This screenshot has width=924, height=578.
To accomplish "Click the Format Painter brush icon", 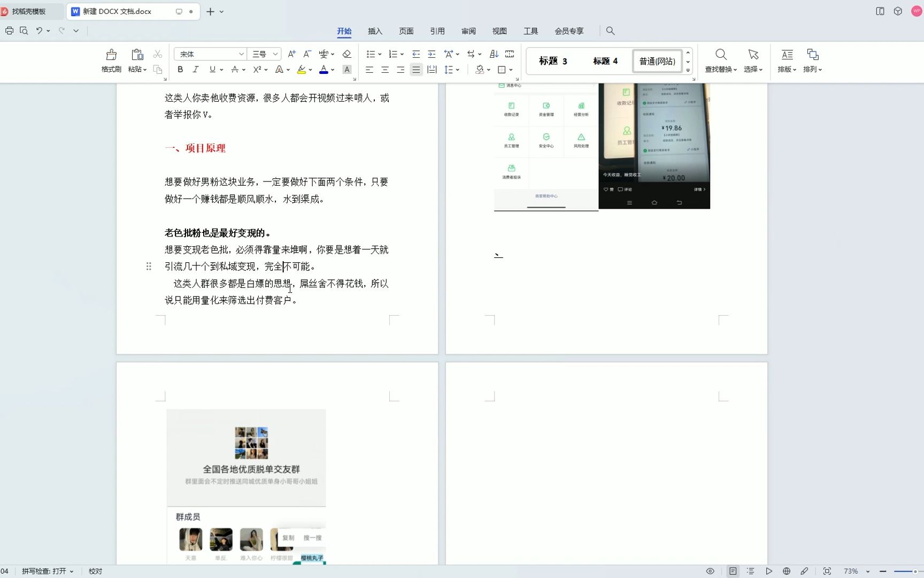I will pos(111,55).
